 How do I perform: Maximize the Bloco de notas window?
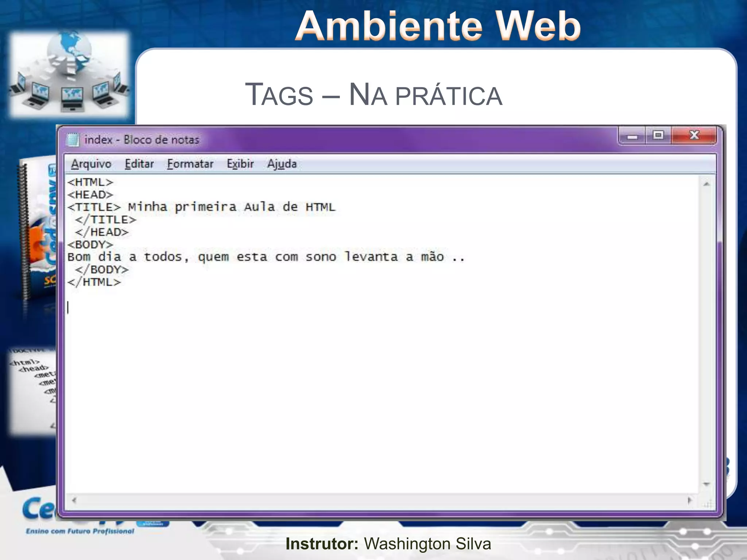click(658, 136)
